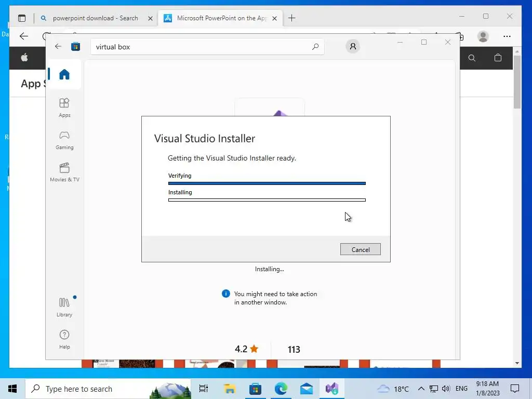Open Library in Microsoft Store sidebar
The image size is (532, 399).
click(x=64, y=307)
